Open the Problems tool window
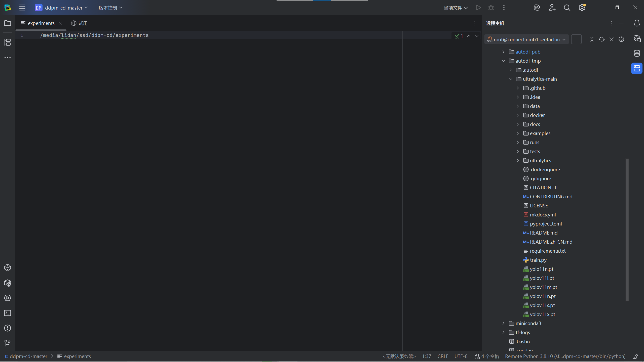 (8, 328)
